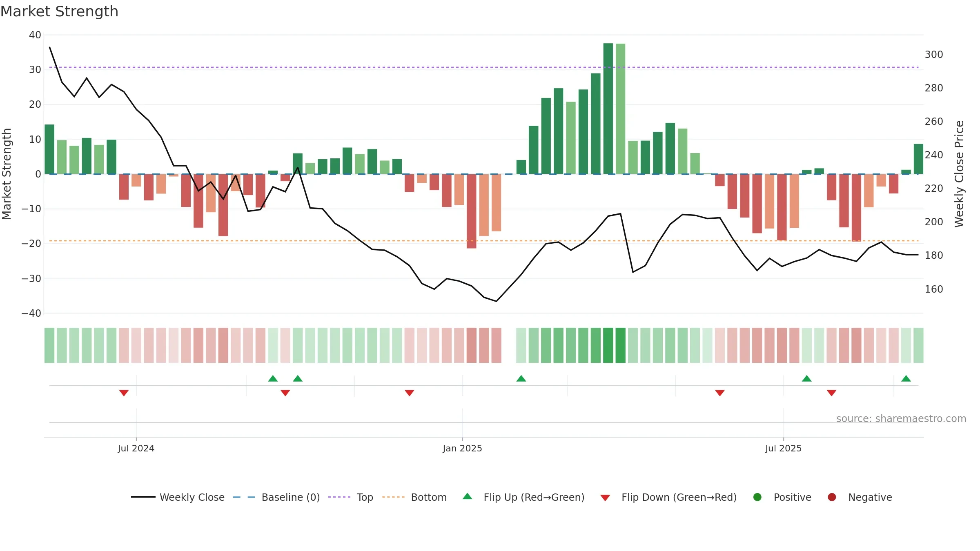This screenshot has width=980, height=551.
Task: Click red triangle icon in Flip Down legend
Action: pos(605,498)
